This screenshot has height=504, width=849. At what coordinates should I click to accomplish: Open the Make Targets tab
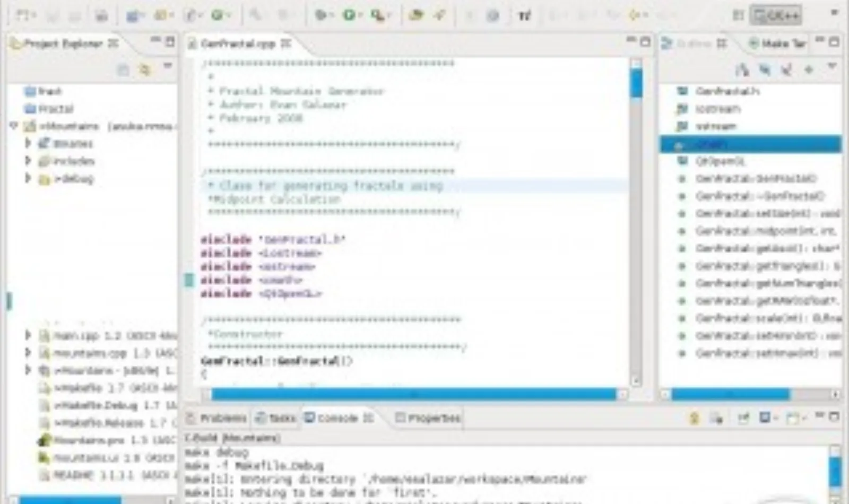(777, 43)
